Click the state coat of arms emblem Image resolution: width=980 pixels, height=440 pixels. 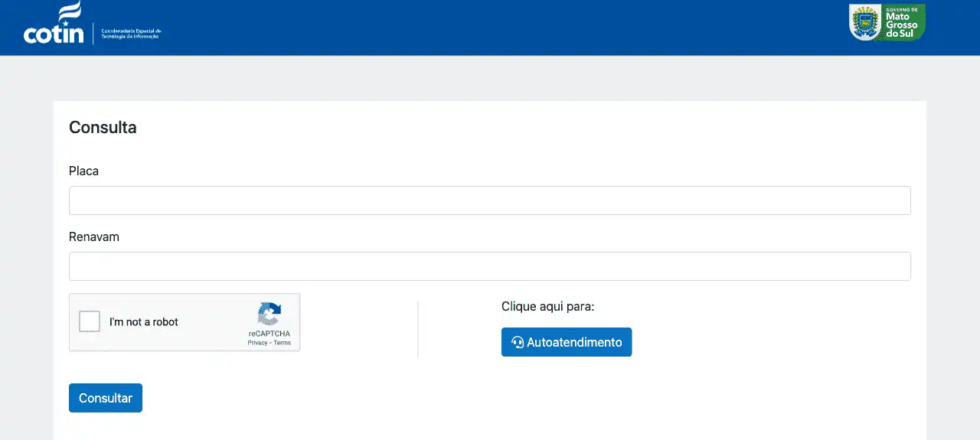point(865,23)
